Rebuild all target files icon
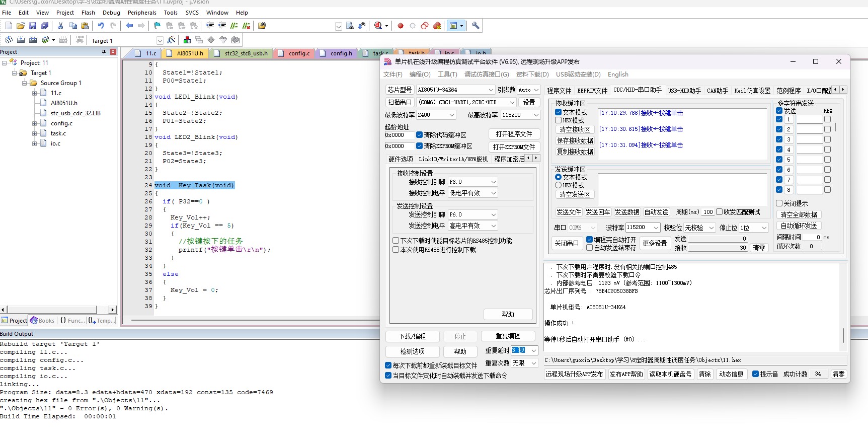 pos(33,40)
